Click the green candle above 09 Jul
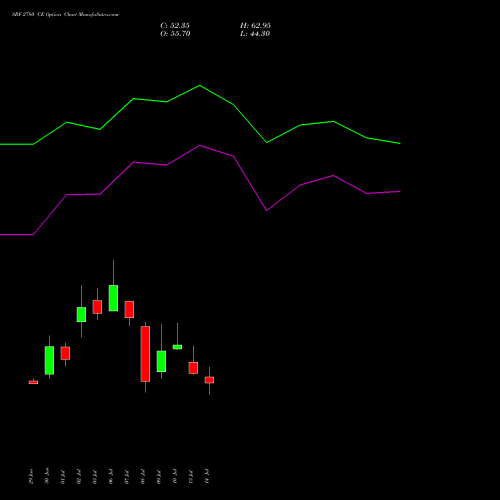Image resolution: width=500 pixels, height=500 pixels. [161, 361]
